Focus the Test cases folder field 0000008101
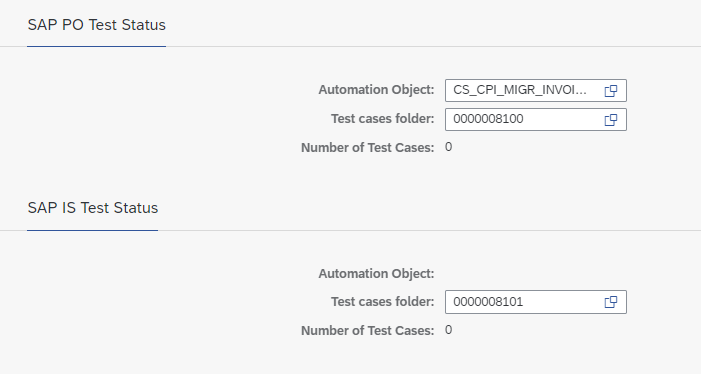 tap(536, 302)
